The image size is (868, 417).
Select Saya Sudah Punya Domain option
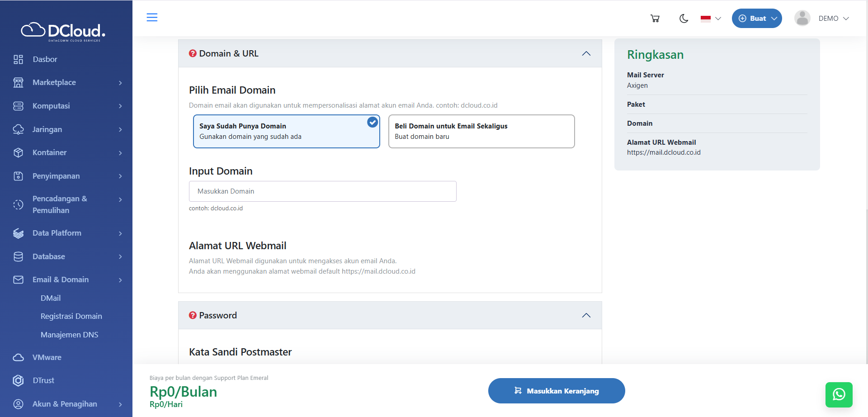(x=286, y=131)
